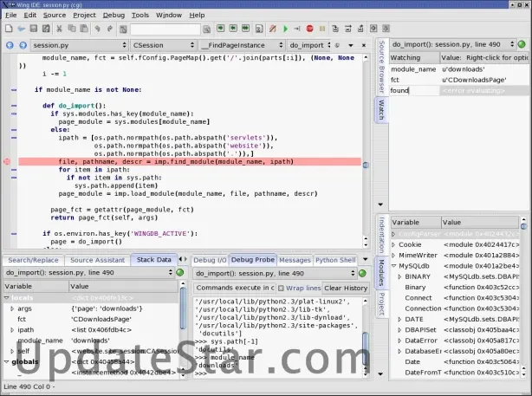The image size is (532, 396).
Task: Toggle the Wrap lines checkbox
Action: coord(281,288)
